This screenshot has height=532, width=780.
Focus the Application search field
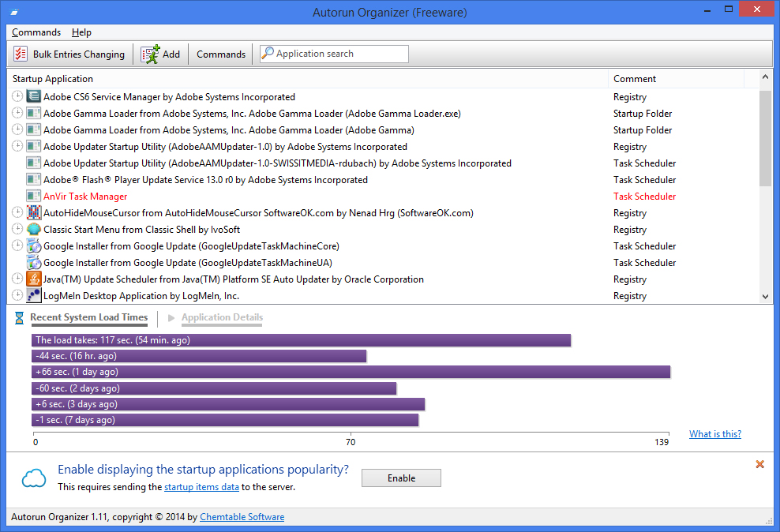[334, 54]
